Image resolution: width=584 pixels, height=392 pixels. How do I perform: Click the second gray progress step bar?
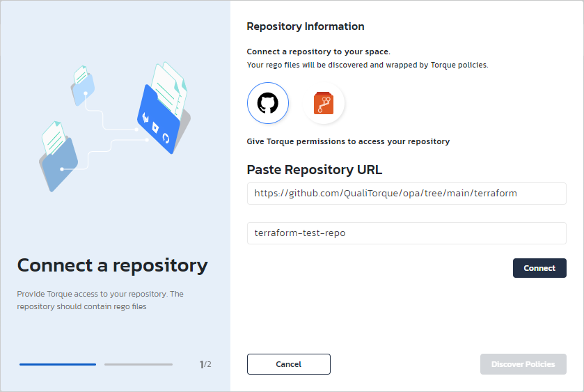pos(139,364)
